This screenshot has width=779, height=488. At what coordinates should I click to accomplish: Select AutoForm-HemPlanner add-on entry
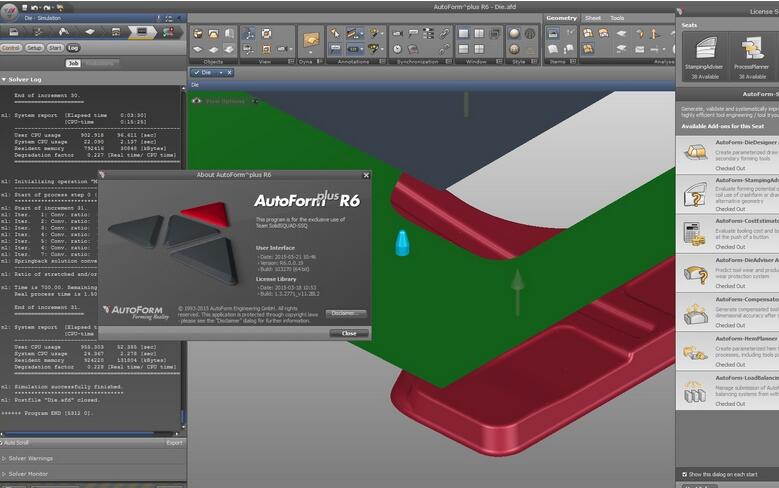coord(727,351)
